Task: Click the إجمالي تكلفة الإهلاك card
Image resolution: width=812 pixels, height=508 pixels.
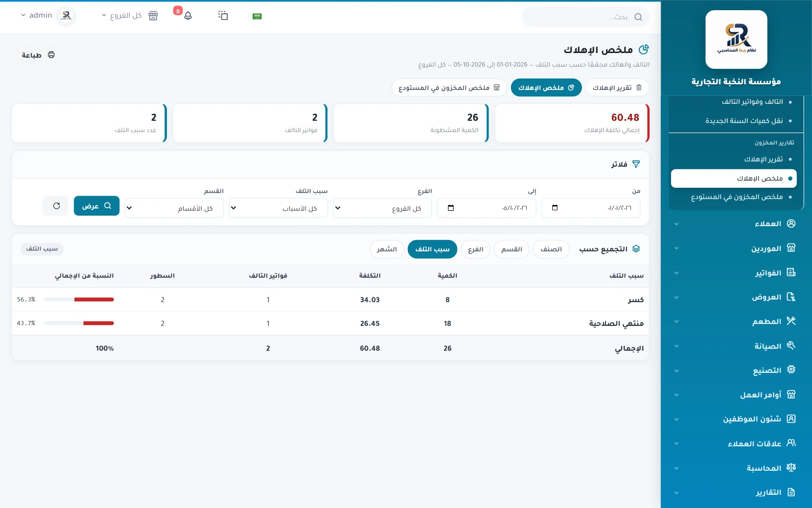Action: click(572, 123)
